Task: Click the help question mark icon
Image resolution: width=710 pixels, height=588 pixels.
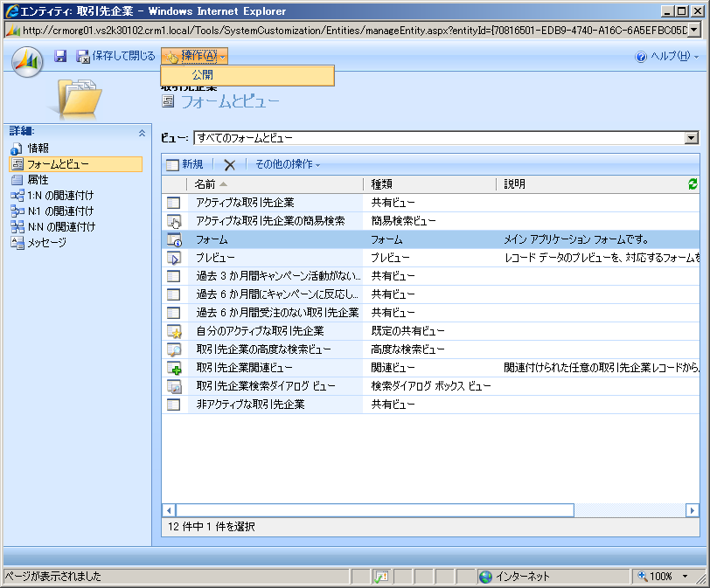Action: (641, 57)
